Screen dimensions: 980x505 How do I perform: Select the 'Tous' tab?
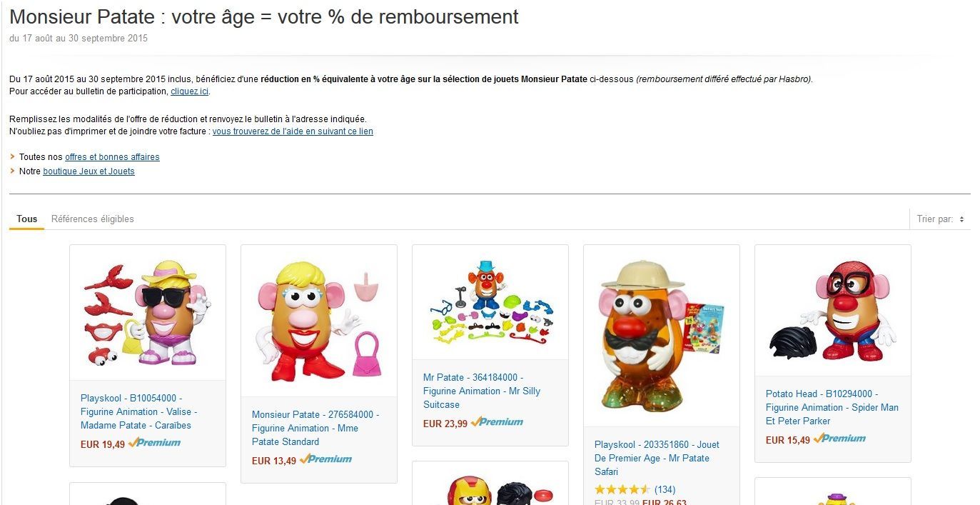coord(26,219)
